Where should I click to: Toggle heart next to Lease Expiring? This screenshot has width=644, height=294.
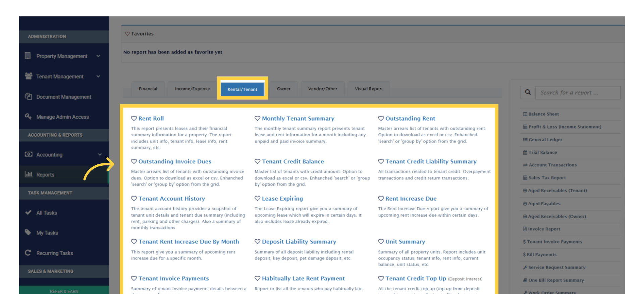click(x=257, y=199)
